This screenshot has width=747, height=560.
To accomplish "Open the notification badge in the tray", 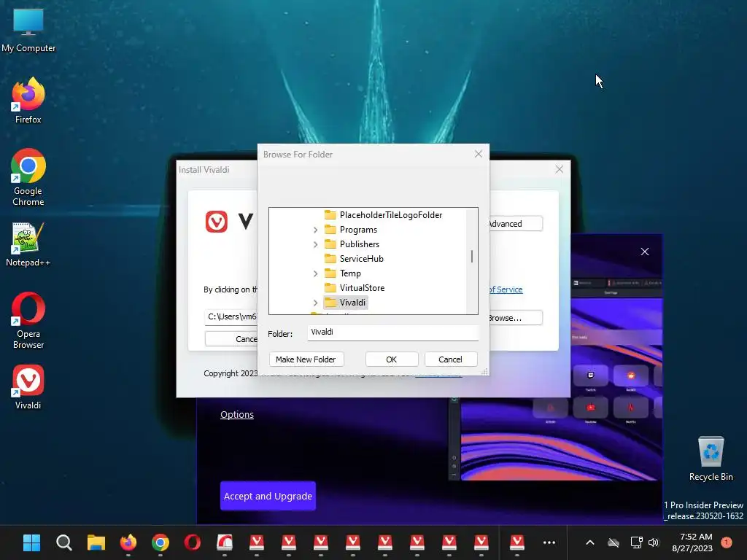I will coord(727,542).
